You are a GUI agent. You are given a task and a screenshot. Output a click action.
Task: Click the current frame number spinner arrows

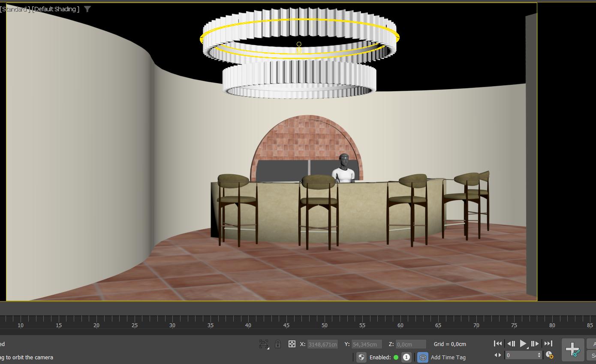tap(539, 355)
